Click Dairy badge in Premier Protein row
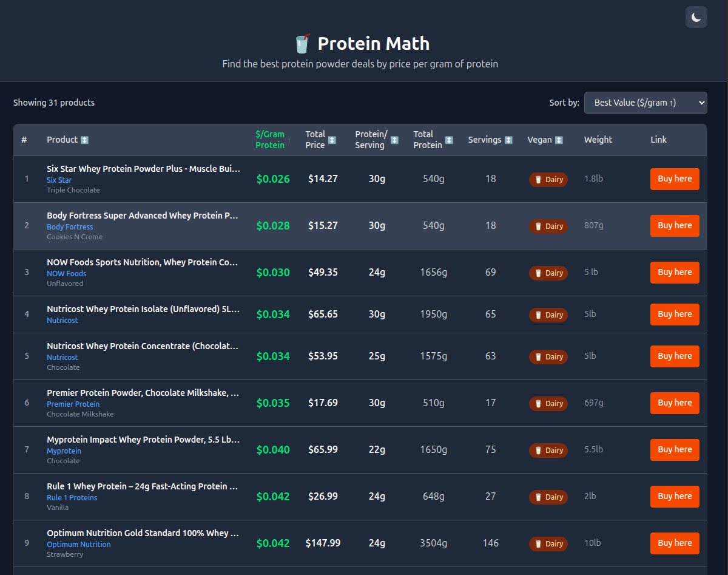 548,404
